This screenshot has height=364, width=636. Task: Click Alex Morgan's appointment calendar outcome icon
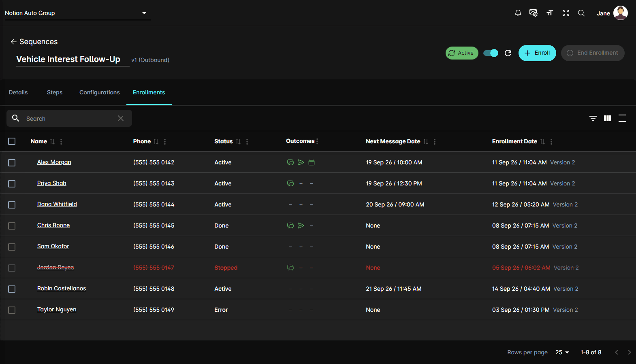click(x=312, y=162)
